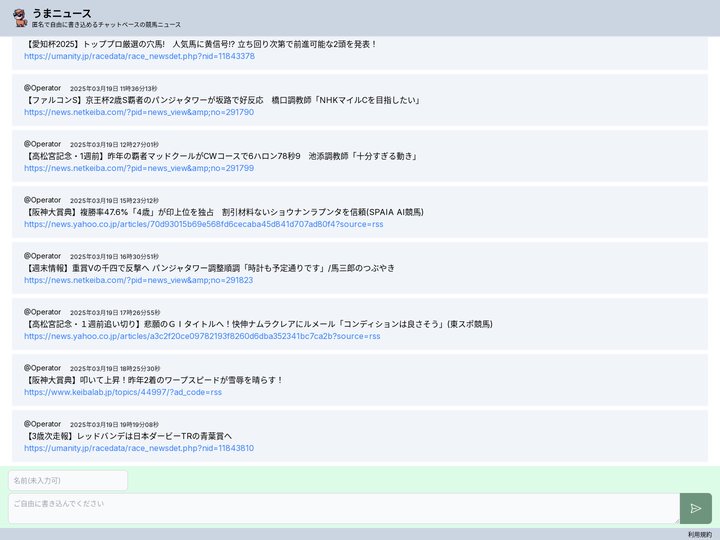
Task: Open keibalab topics 44997 link
Action: pos(123,392)
